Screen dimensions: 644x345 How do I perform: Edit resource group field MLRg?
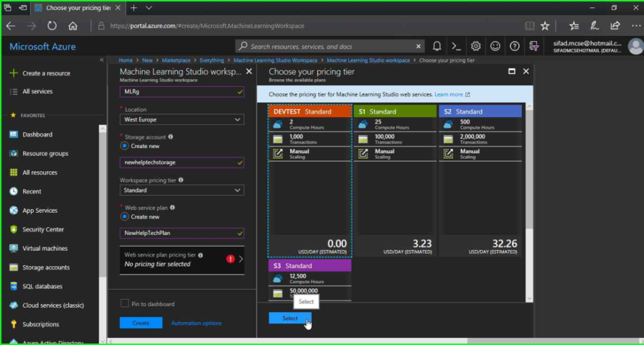pos(182,92)
